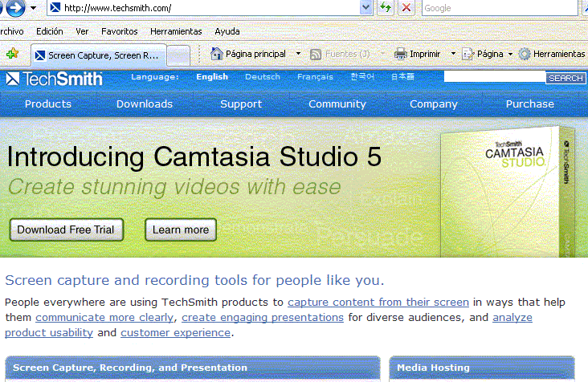Open the Products navigation item
Screen dimensions: 588x382
48,104
